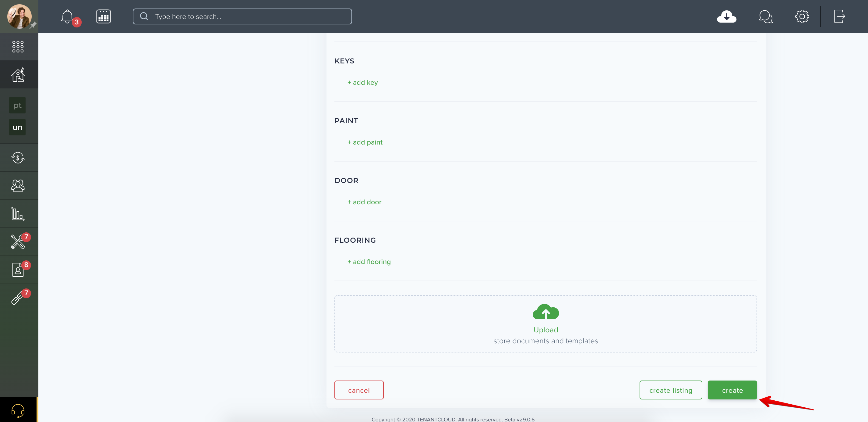This screenshot has width=868, height=422.
Task: Click the KEYS section heading
Action: pyautogui.click(x=344, y=61)
